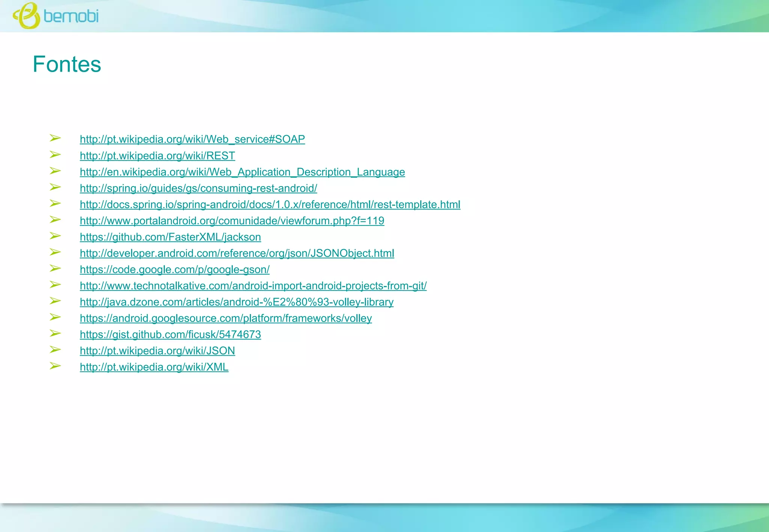Open the github.com/FasterXML/jackson link
Image resolution: width=769 pixels, height=532 pixels.
pyautogui.click(x=170, y=237)
